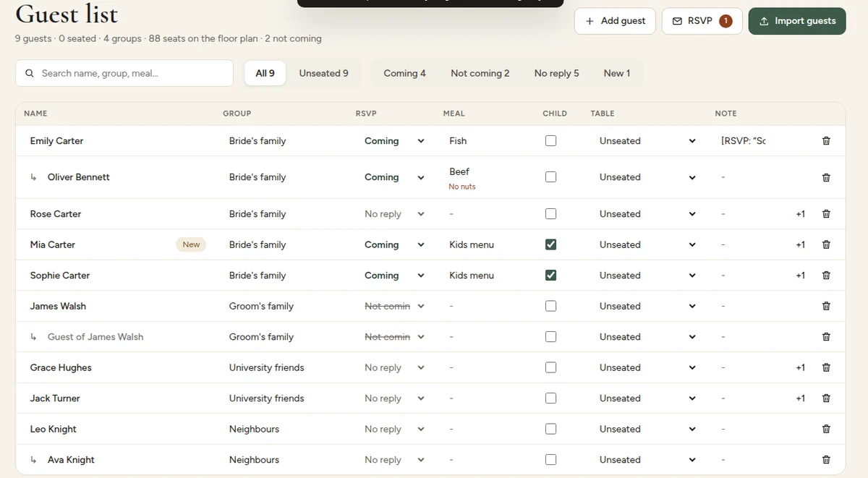This screenshot has width=868, height=478.
Task: Mark Emily Carter as a child
Action: click(550, 141)
